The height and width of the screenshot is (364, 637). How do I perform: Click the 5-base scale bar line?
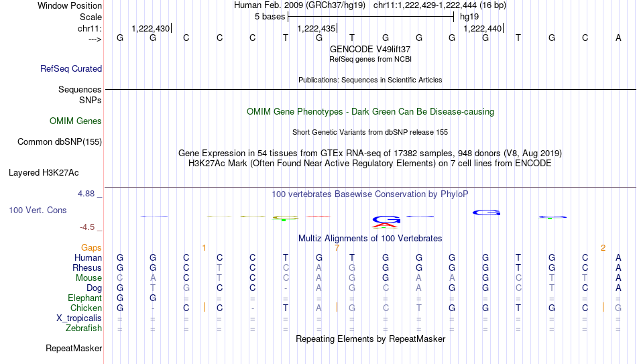[x=371, y=17]
